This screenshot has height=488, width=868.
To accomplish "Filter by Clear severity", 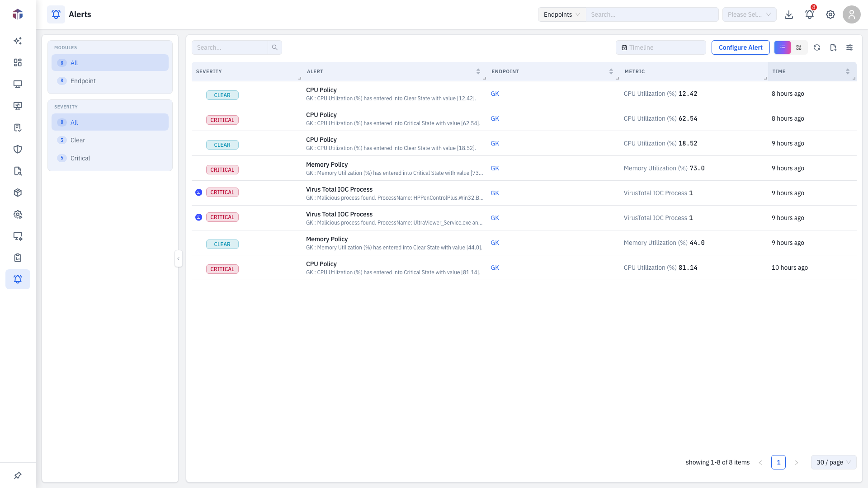I will coord(110,140).
